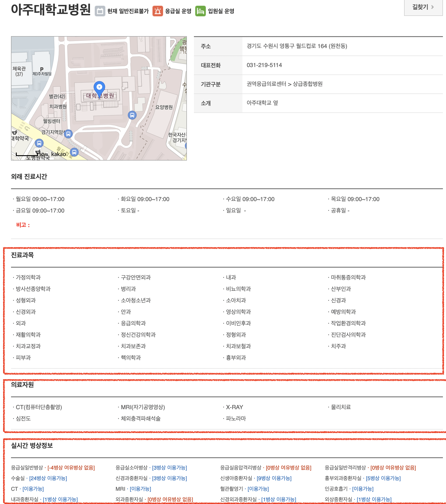This screenshot has height=504, width=446.
Task: Click the chevron arrow on 길찾기 button
Action: [x=432, y=7]
